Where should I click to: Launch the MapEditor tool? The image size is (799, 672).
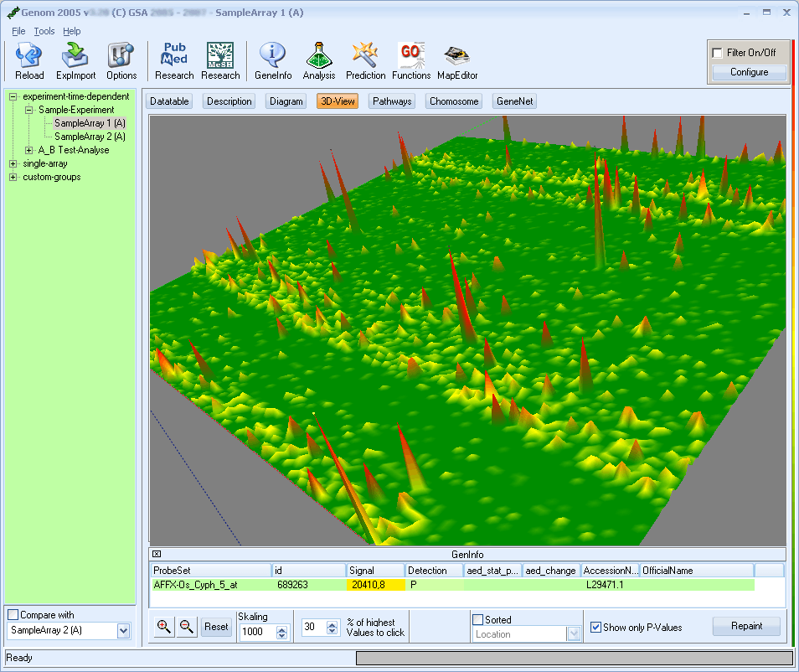[x=457, y=56]
